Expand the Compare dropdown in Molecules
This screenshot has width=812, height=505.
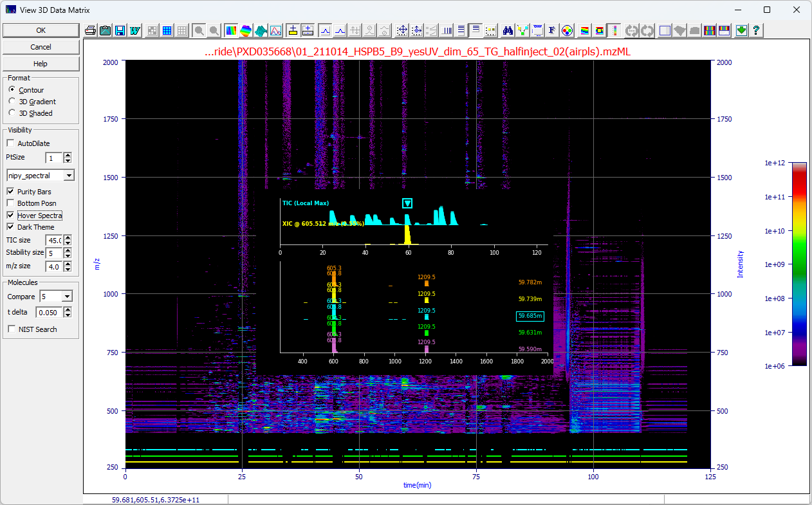pos(68,297)
